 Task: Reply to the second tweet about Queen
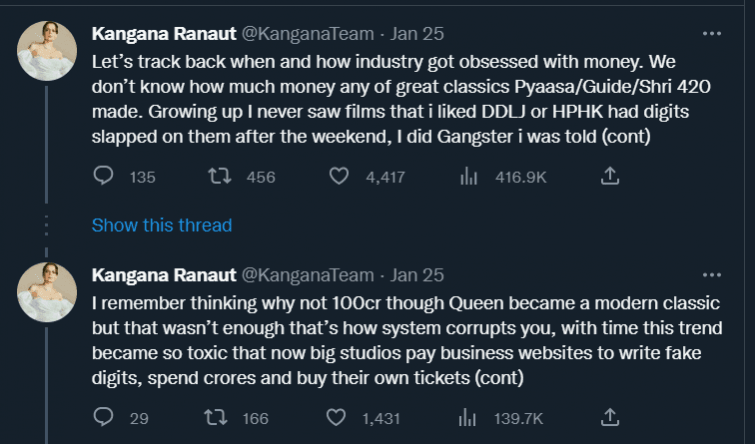105,416
